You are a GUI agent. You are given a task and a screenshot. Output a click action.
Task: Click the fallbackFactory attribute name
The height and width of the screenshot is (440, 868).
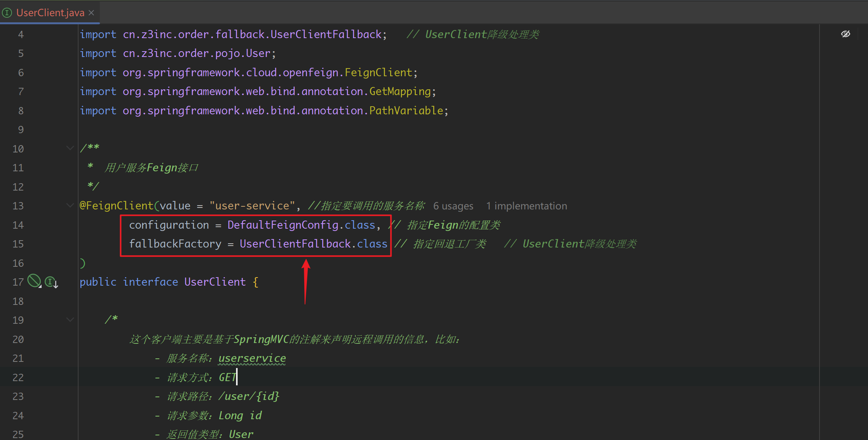(175, 244)
